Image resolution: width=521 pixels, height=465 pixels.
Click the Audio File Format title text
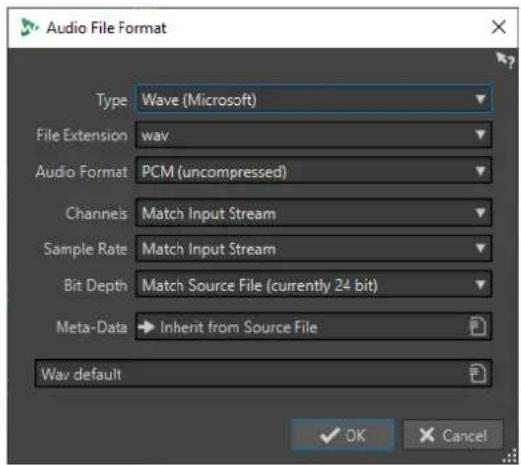point(106,28)
